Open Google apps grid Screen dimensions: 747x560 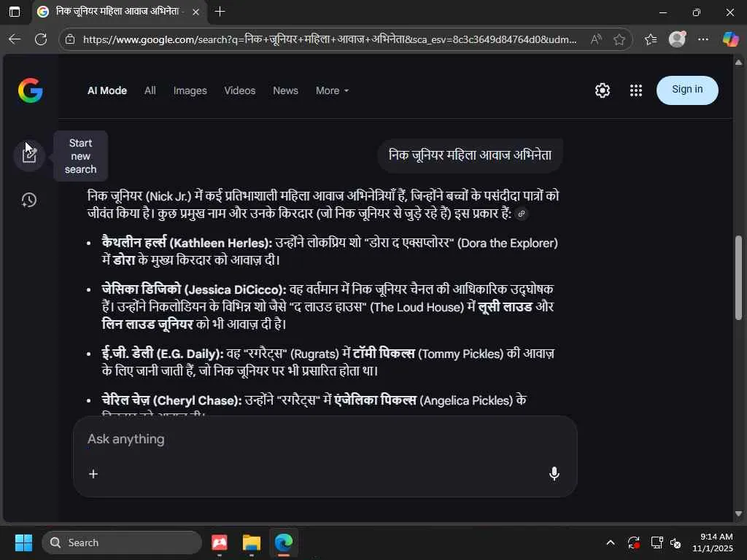click(x=636, y=90)
